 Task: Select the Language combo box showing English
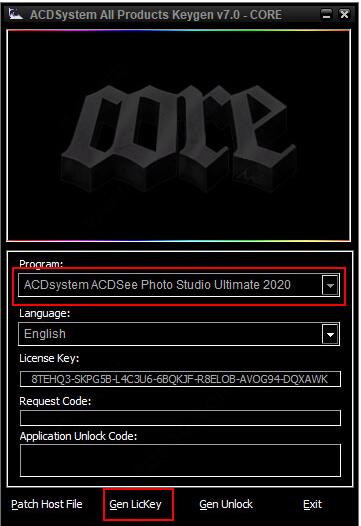179,334
